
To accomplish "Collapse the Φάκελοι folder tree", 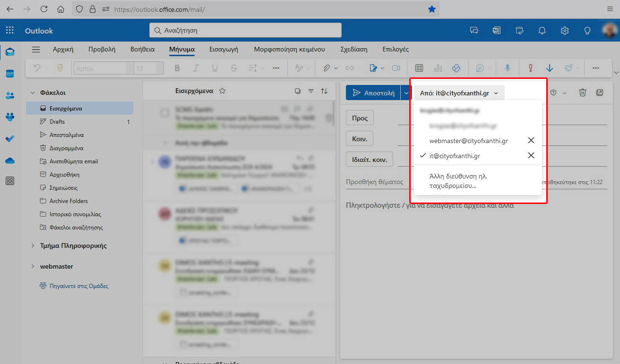I will coord(33,93).
